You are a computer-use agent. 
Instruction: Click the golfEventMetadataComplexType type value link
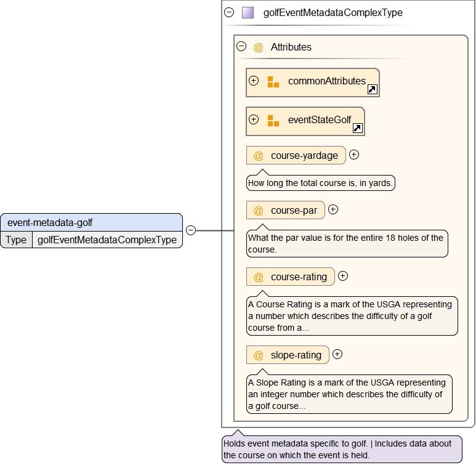click(107, 240)
